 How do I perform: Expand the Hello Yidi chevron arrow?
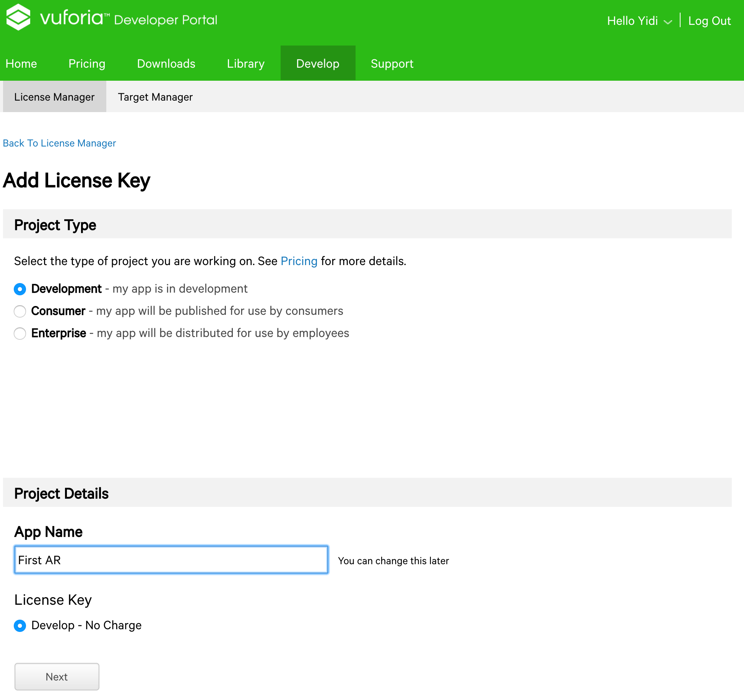(x=668, y=22)
